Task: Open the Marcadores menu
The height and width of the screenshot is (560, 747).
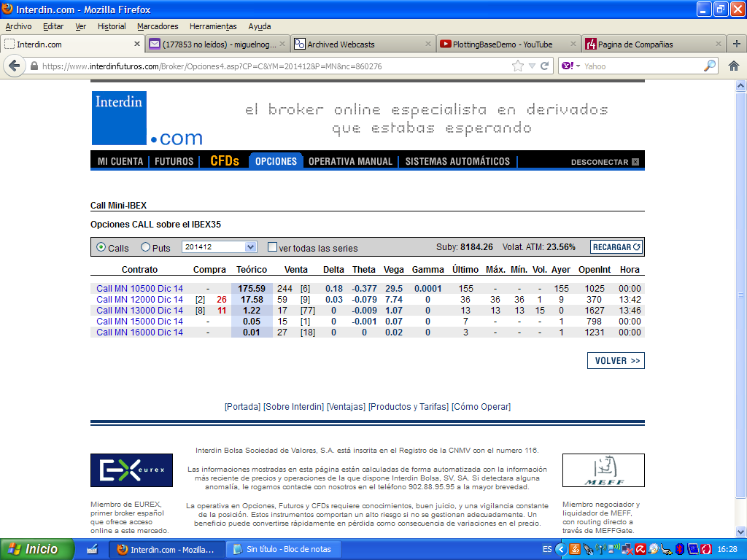Action: (x=158, y=26)
